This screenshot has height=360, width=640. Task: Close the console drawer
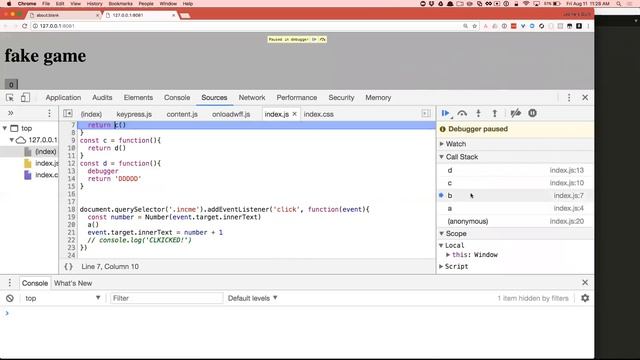click(x=585, y=282)
